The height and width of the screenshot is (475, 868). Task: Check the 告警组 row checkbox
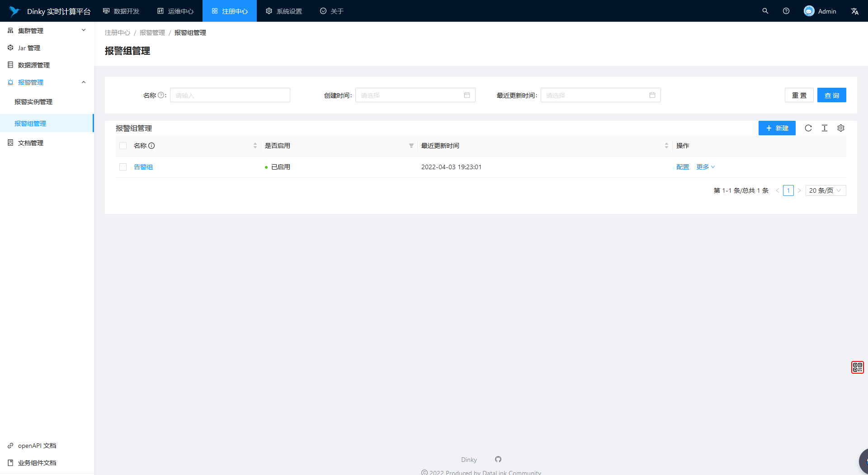123,167
